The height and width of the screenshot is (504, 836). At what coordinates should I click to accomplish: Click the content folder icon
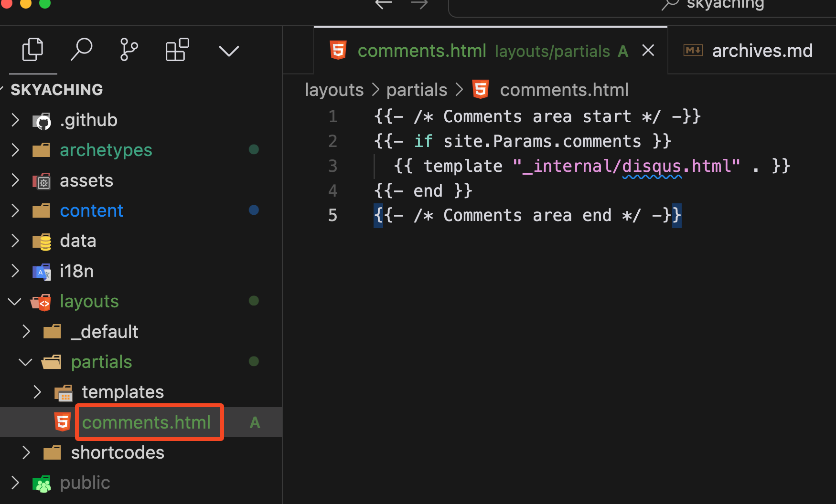pos(42,211)
